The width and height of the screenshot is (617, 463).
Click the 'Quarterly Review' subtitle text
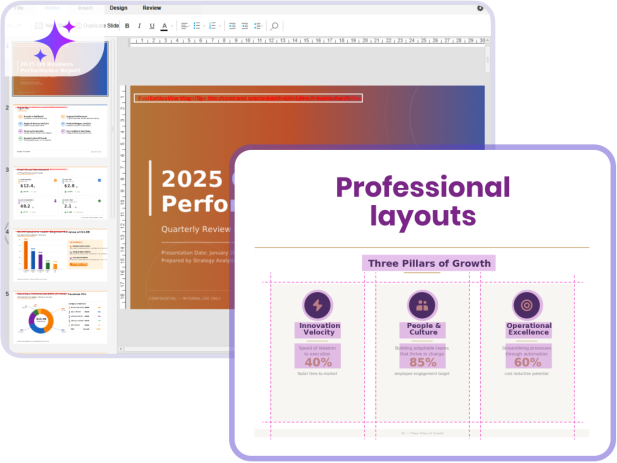[x=196, y=229]
